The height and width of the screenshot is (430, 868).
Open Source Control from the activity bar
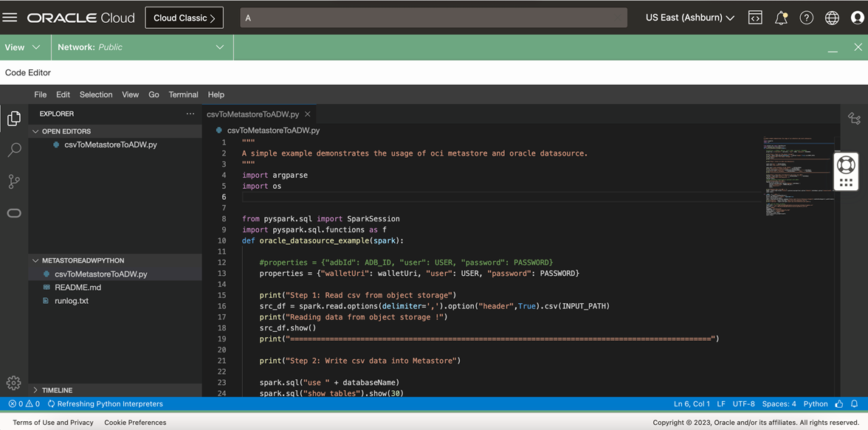[x=13, y=181]
